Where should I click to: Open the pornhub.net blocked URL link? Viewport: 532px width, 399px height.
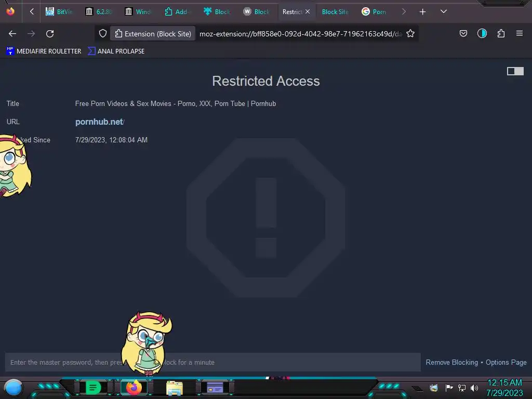(99, 122)
